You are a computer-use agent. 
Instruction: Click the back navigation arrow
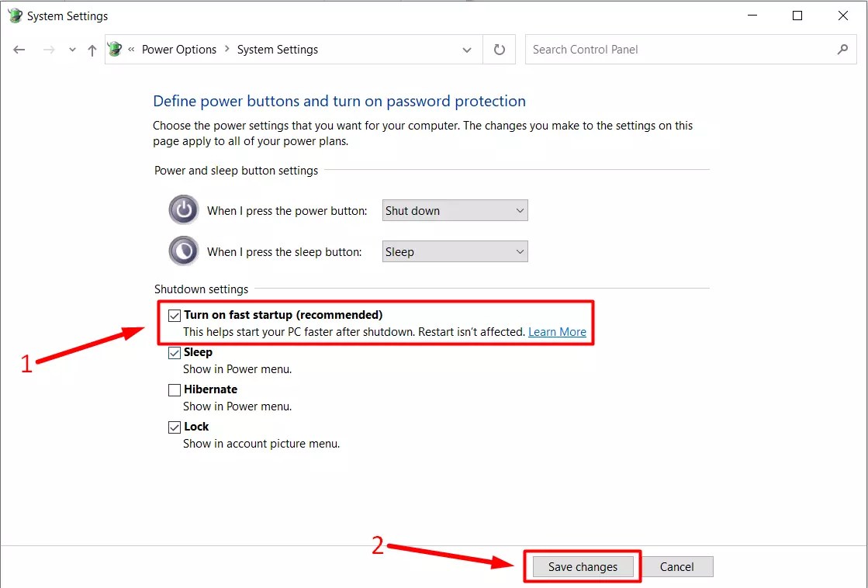point(19,49)
